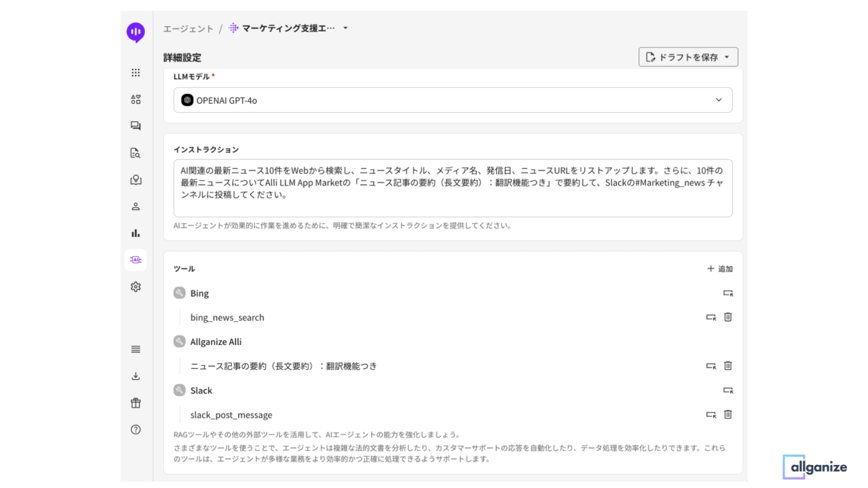The width and height of the screenshot is (868, 488).
Task: Click the Alli logo at sidebar top
Action: point(135,32)
